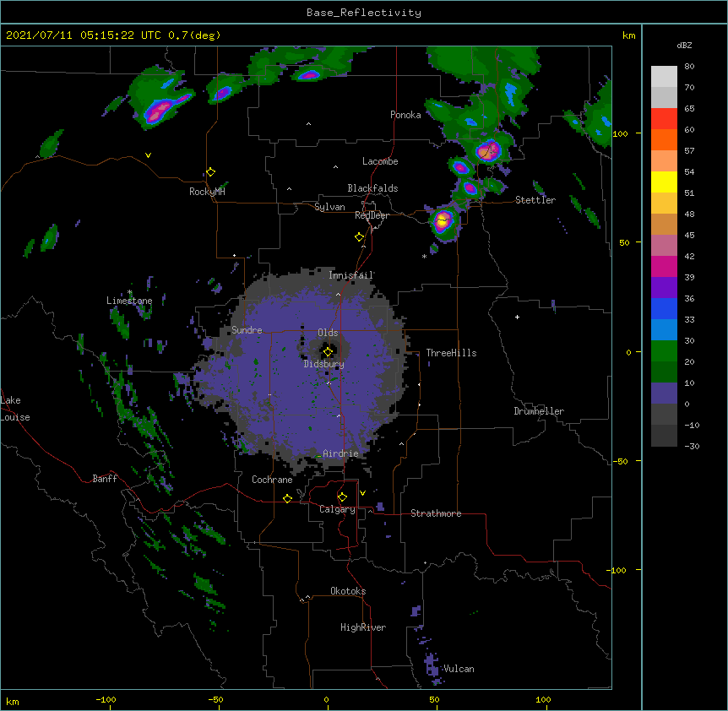Viewport: 728px width, 711px height.
Task: Click the Drumheller city label
Action: 539,411
